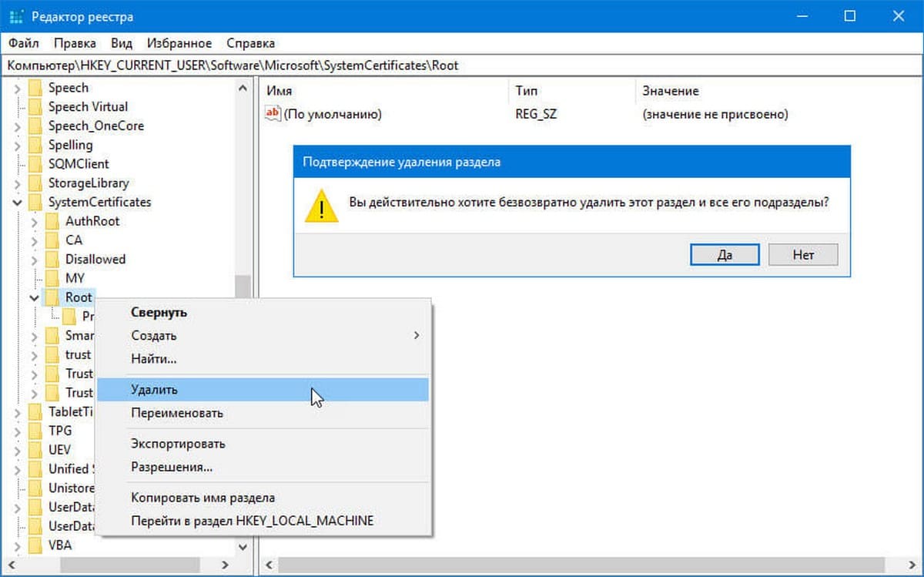
Task: Choose Свернуть in the context menu
Action: 262,313
